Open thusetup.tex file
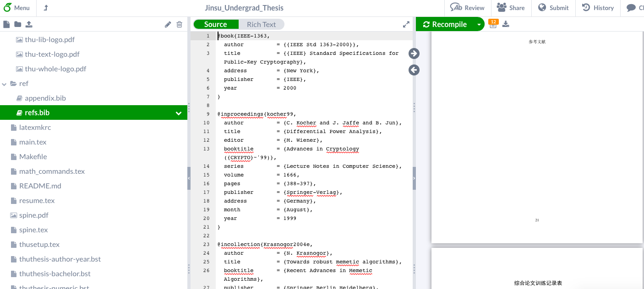The height and width of the screenshot is (289, 644). 39,245
